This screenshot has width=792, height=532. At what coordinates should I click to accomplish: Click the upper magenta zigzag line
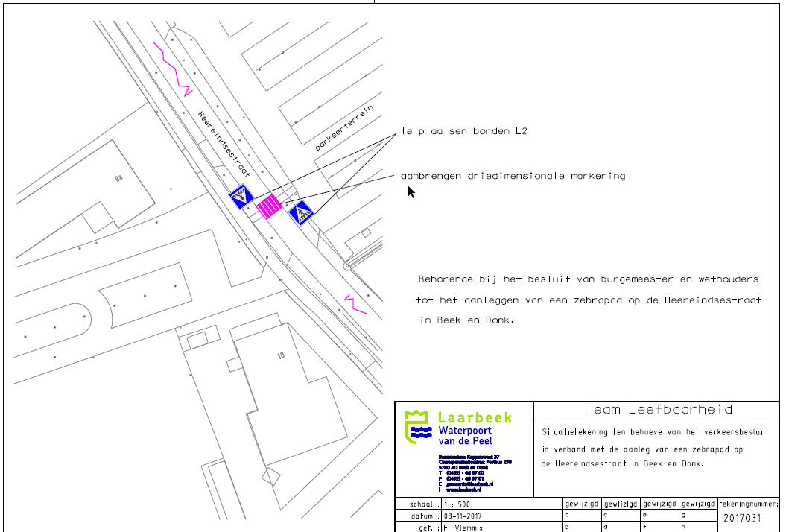pyautogui.click(x=174, y=69)
